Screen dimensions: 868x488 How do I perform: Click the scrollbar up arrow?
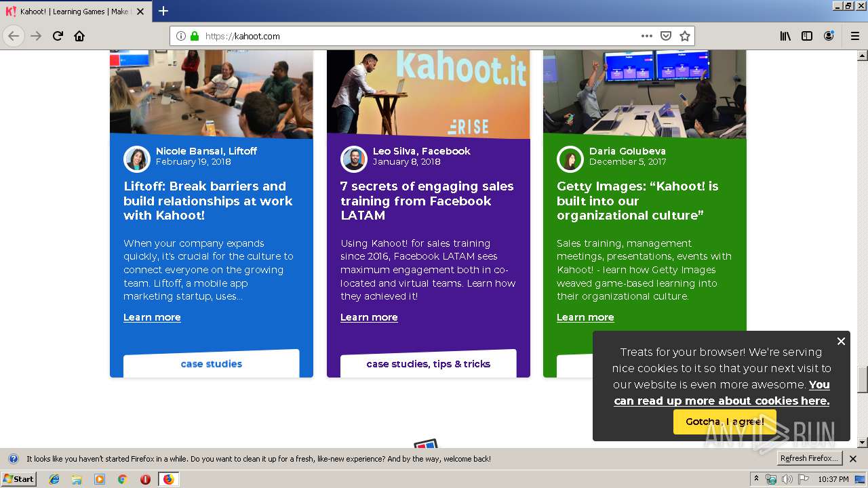(x=863, y=55)
